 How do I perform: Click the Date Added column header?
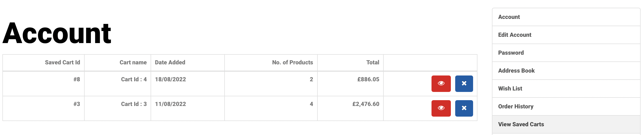tap(170, 62)
